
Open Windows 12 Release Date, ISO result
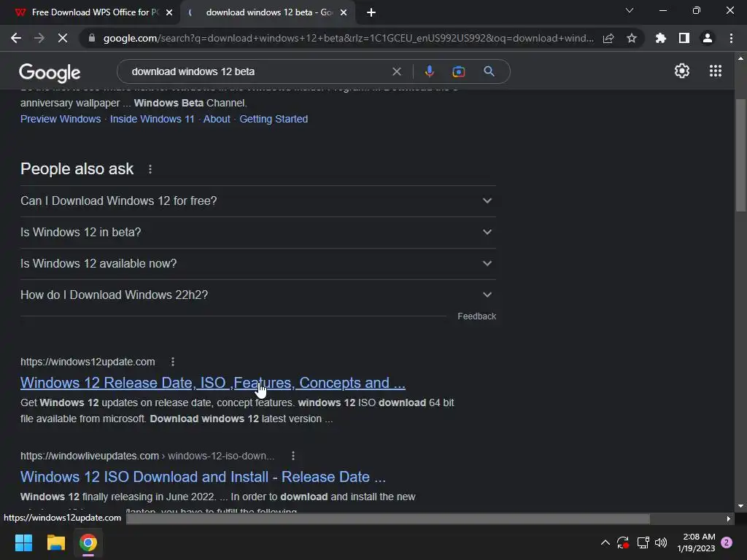(213, 383)
